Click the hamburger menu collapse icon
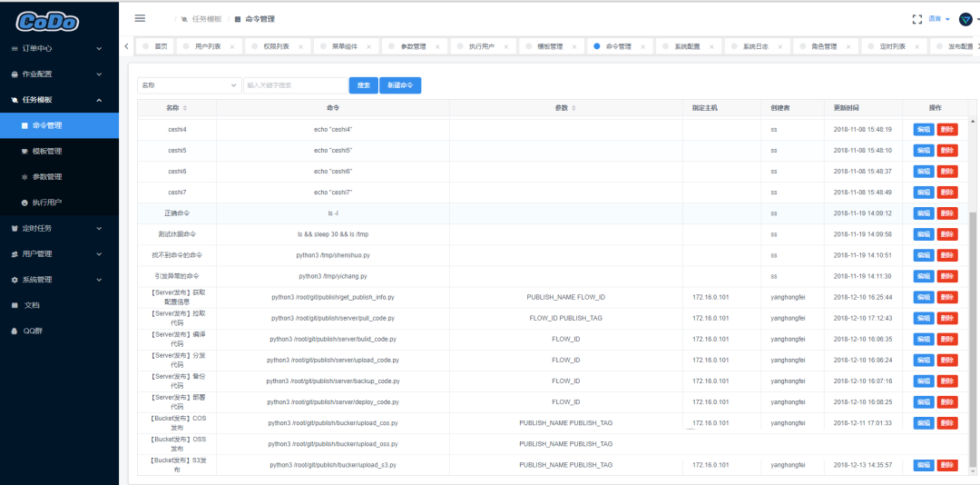 coord(140,18)
